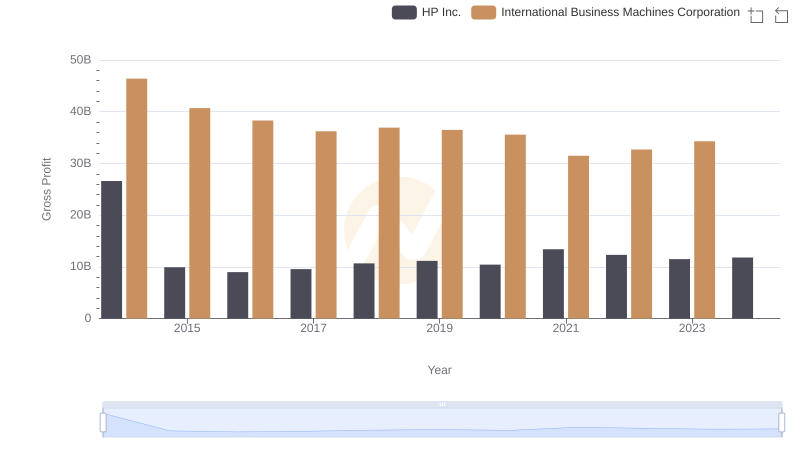The image size is (800, 461).
Task: Click the HP Inc. bar for 2015
Action: [174, 293]
